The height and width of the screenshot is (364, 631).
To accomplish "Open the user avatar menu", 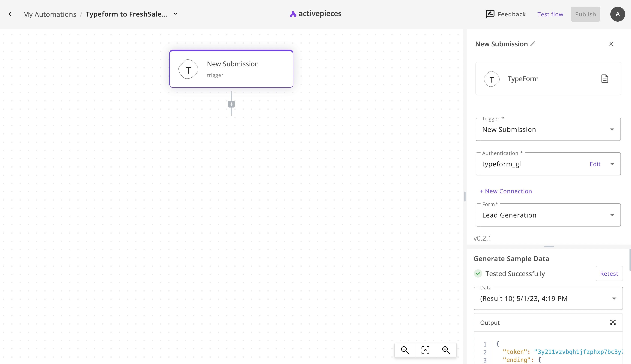I will [617, 14].
